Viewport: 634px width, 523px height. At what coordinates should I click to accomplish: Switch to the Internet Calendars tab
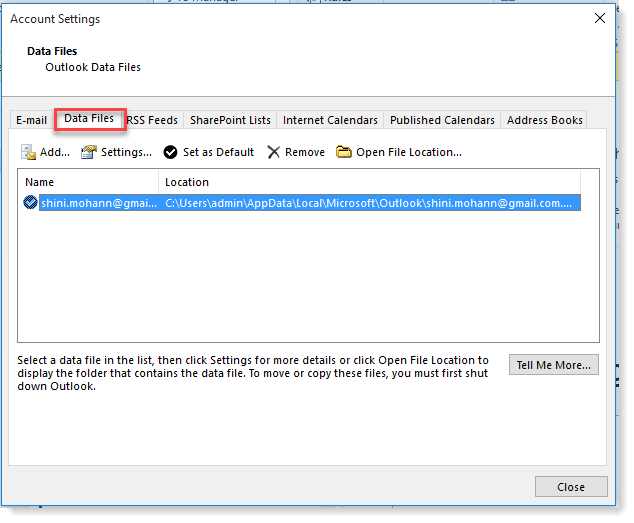point(330,120)
